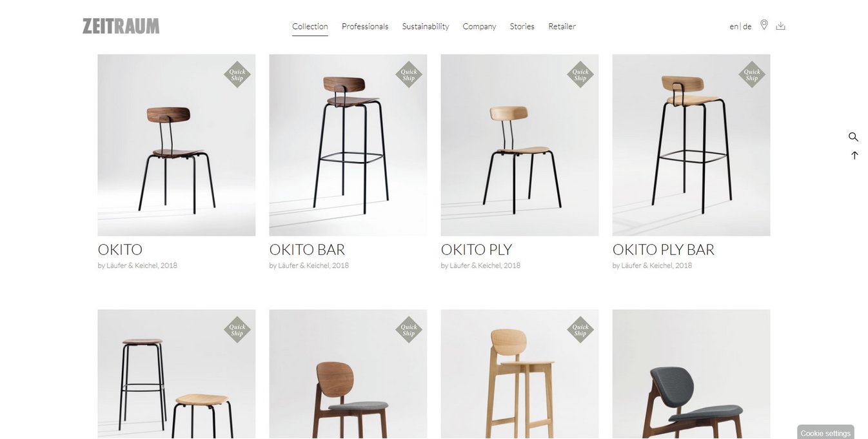Open the OKITO BAR product title link
The image size is (868, 439).
click(x=307, y=250)
